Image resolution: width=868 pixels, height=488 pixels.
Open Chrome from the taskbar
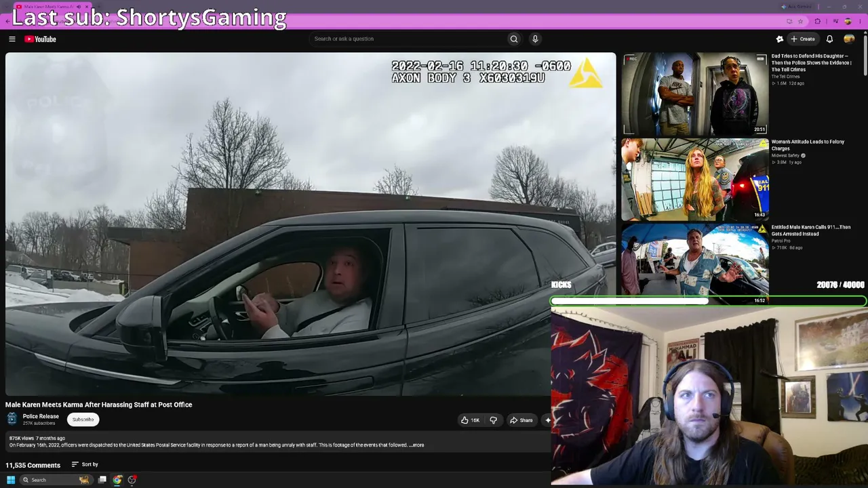pos(117,480)
